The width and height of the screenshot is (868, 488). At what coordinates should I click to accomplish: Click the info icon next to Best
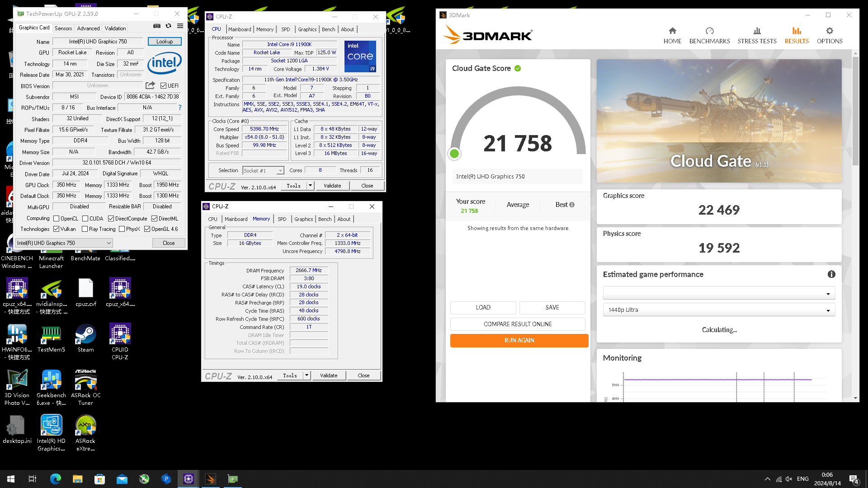point(572,205)
